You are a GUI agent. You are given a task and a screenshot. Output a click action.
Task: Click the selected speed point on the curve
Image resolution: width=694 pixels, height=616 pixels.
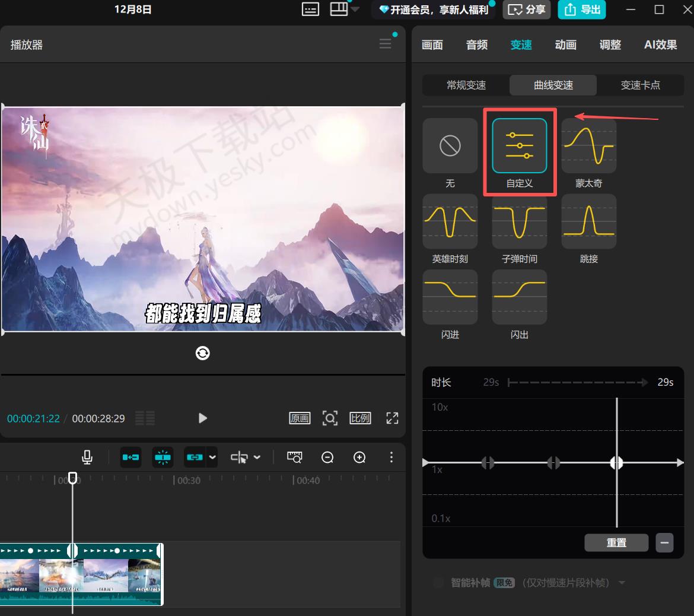point(616,462)
